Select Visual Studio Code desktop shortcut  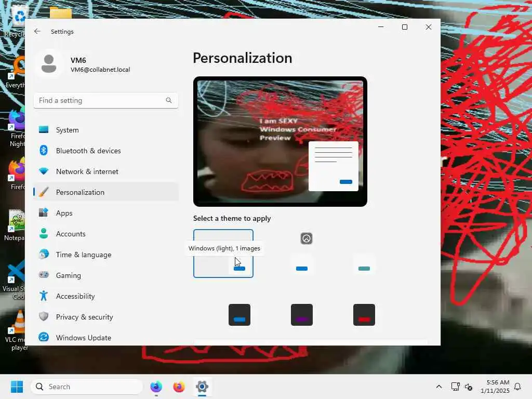pyautogui.click(x=15, y=280)
